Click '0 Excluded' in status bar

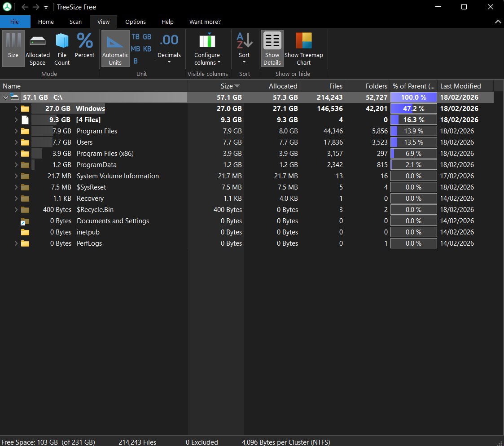click(x=202, y=442)
